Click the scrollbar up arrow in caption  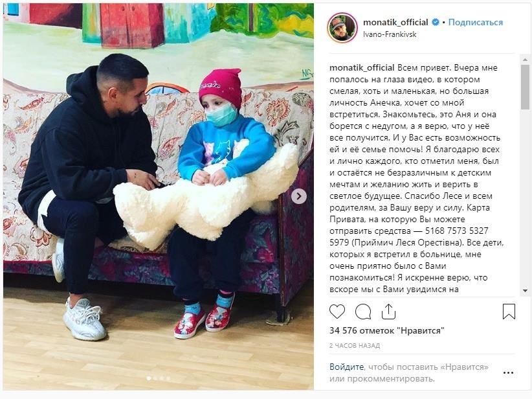tap(525, 60)
